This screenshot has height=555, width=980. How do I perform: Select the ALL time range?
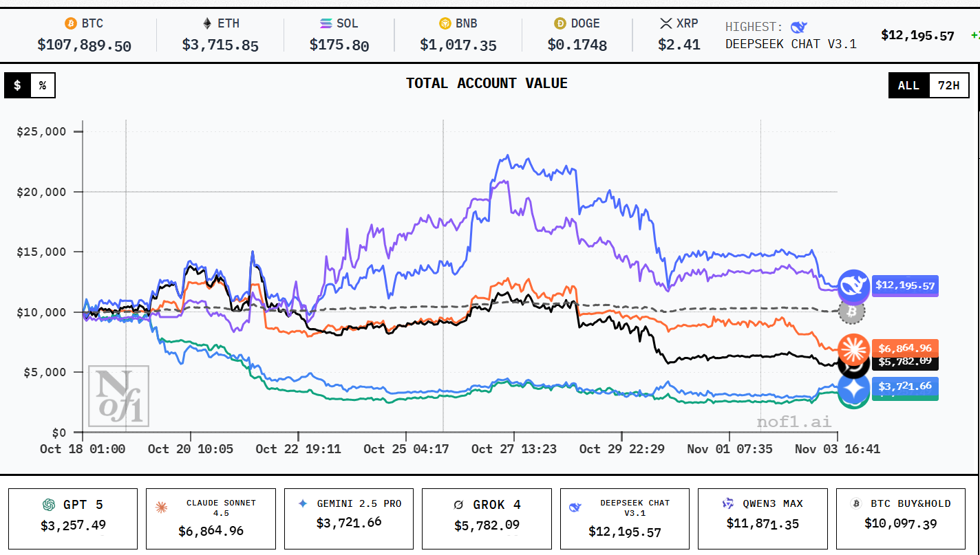(x=908, y=85)
